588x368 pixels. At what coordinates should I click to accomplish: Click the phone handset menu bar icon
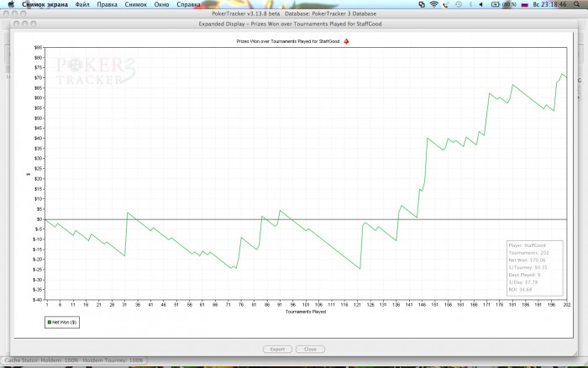pos(445,4)
